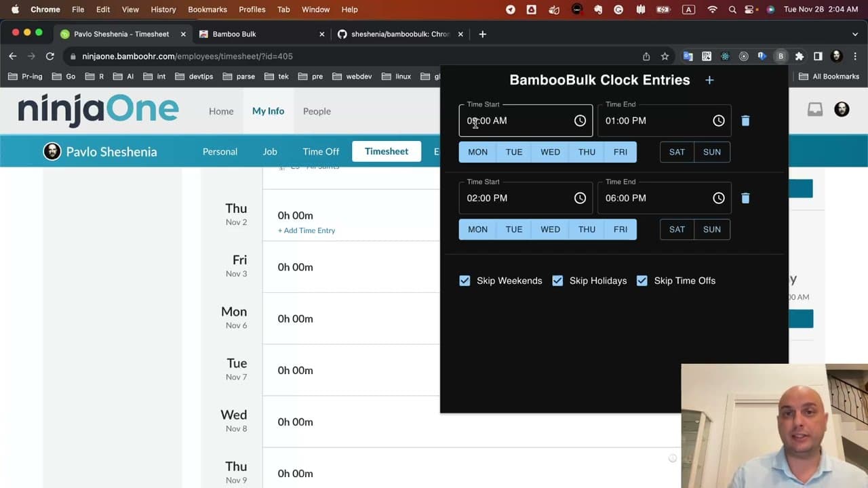Image resolution: width=868 pixels, height=488 pixels.
Task: Open the Bookmarks menu
Action: tap(208, 9)
